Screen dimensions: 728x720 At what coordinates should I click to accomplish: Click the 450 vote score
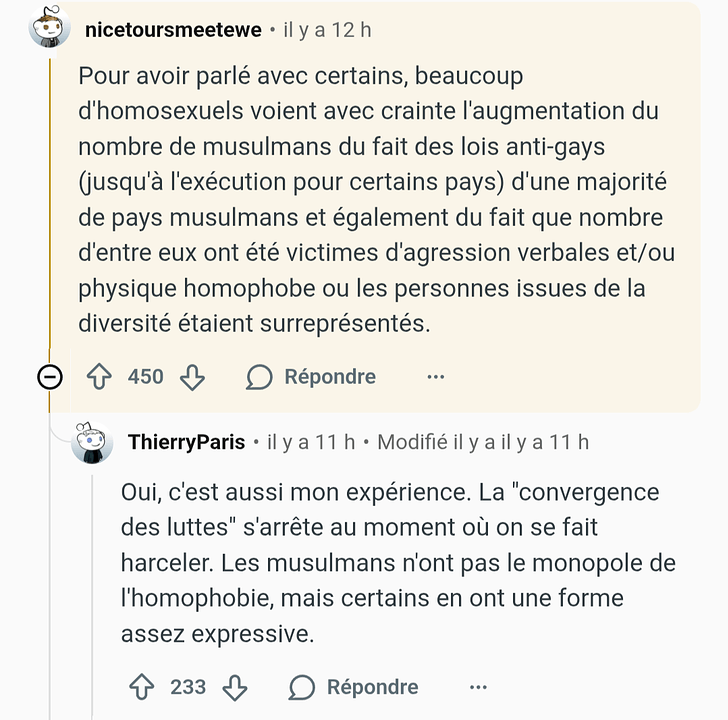pos(146,377)
